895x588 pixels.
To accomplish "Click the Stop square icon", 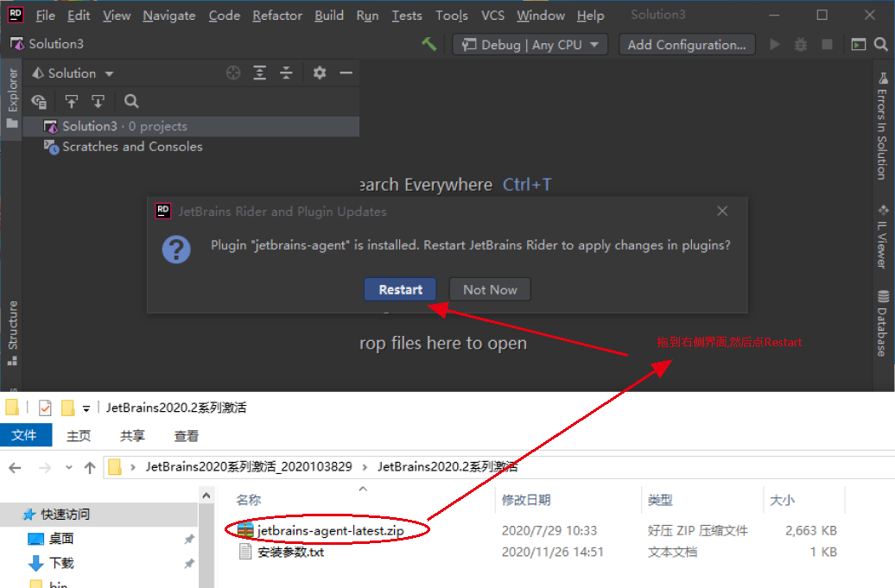I will point(827,44).
